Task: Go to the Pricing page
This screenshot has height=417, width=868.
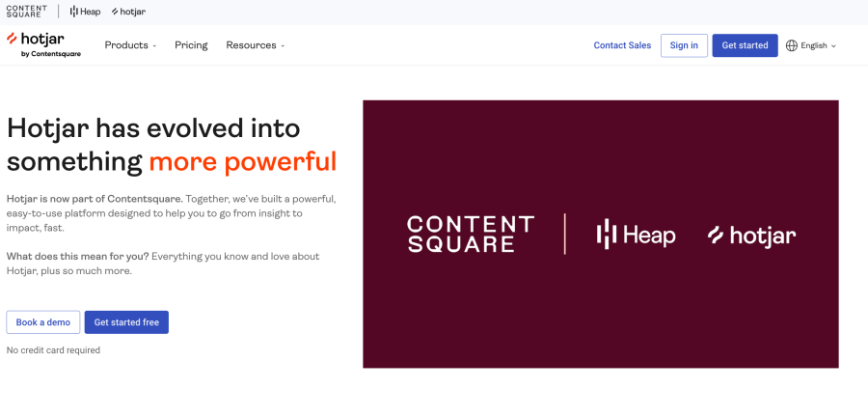Action: pyautogui.click(x=191, y=45)
